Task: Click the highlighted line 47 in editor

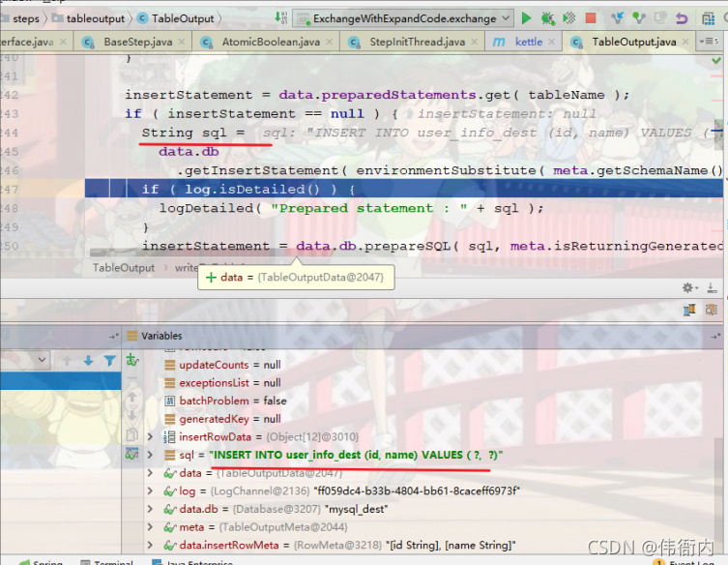Action: tap(403, 189)
